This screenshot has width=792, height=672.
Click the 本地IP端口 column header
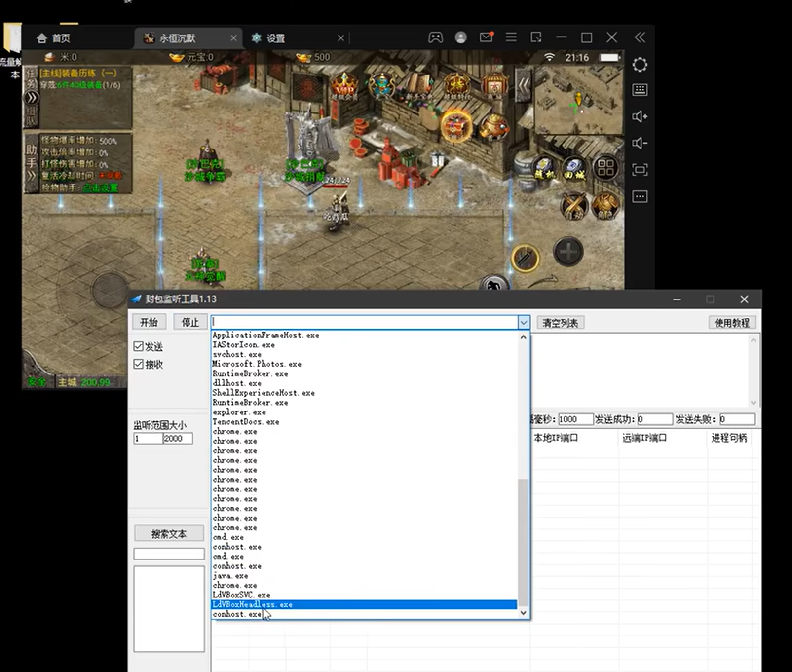pos(556,438)
